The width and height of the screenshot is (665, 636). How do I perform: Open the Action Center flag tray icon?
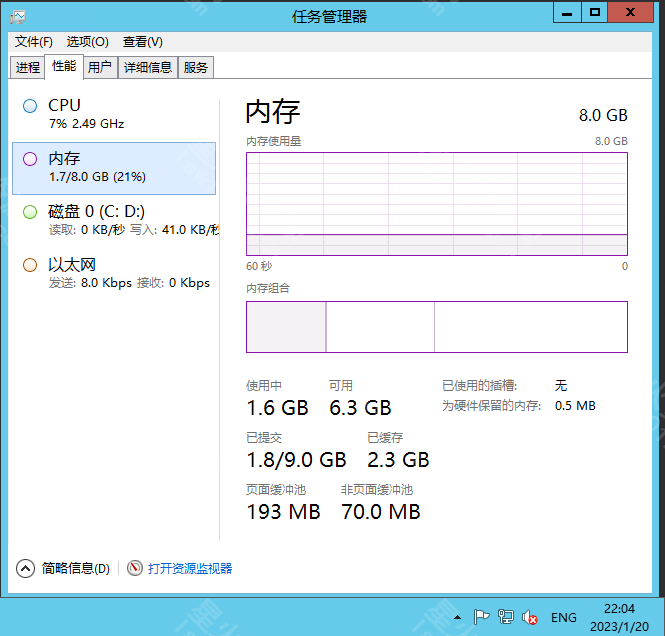(x=481, y=618)
